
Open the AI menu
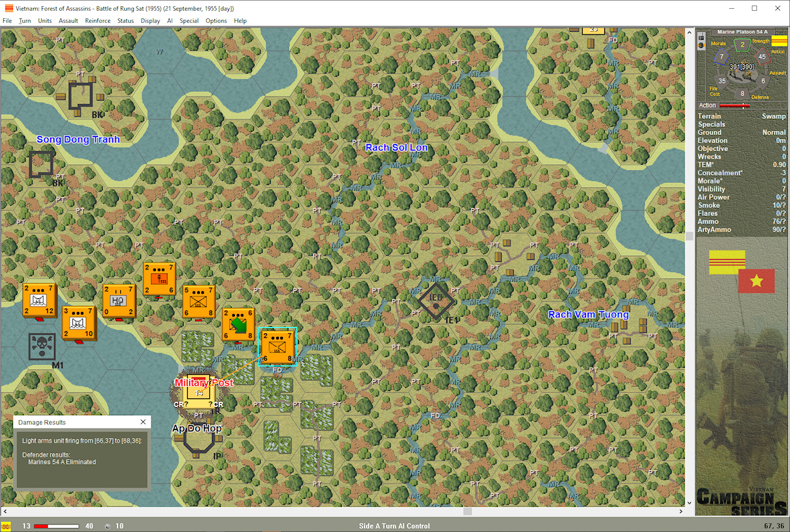point(169,21)
